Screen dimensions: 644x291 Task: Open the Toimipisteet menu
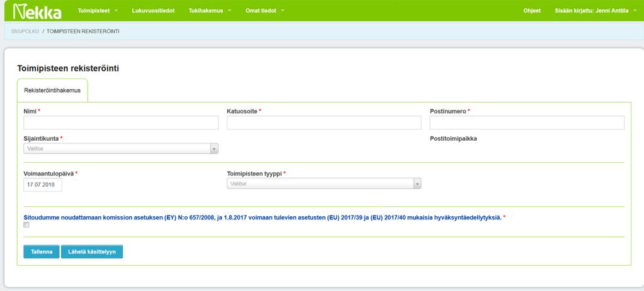click(x=98, y=11)
